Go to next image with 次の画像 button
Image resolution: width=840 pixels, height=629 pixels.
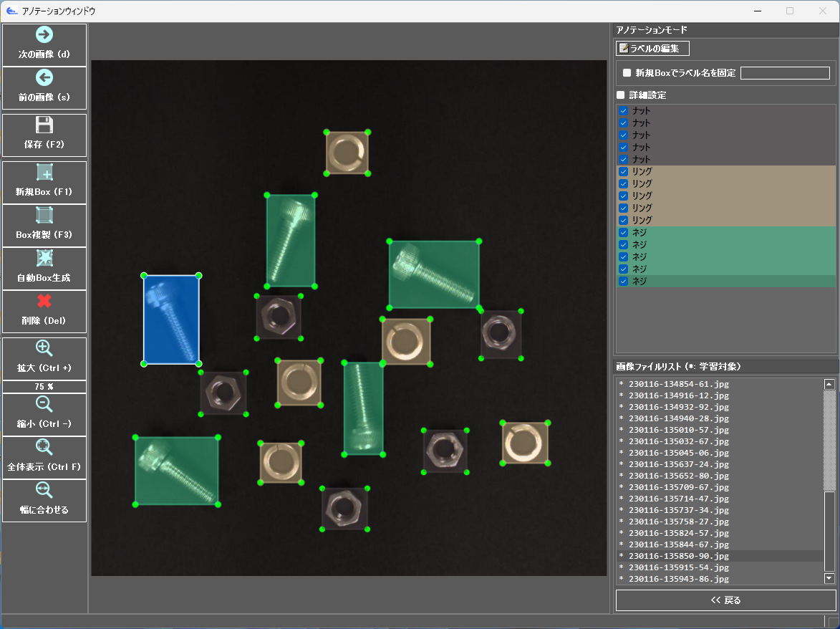[44, 45]
